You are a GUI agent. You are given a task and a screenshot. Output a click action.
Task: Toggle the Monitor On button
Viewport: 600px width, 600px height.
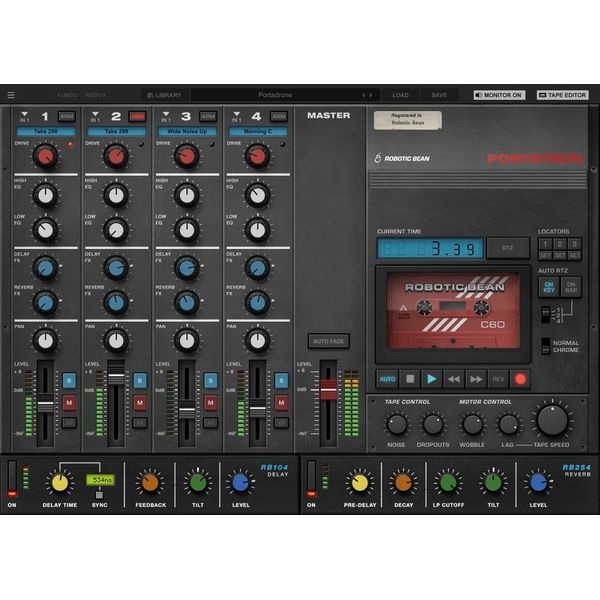point(499,95)
